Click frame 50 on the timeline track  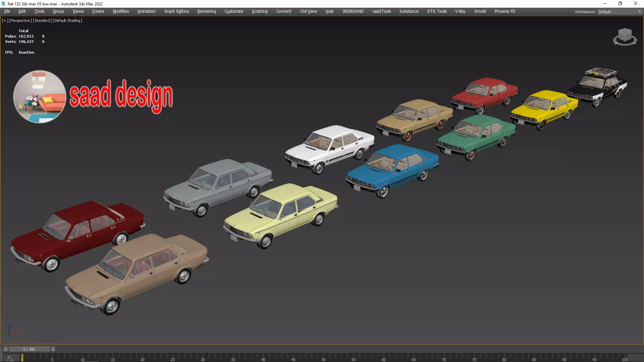point(323,357)
